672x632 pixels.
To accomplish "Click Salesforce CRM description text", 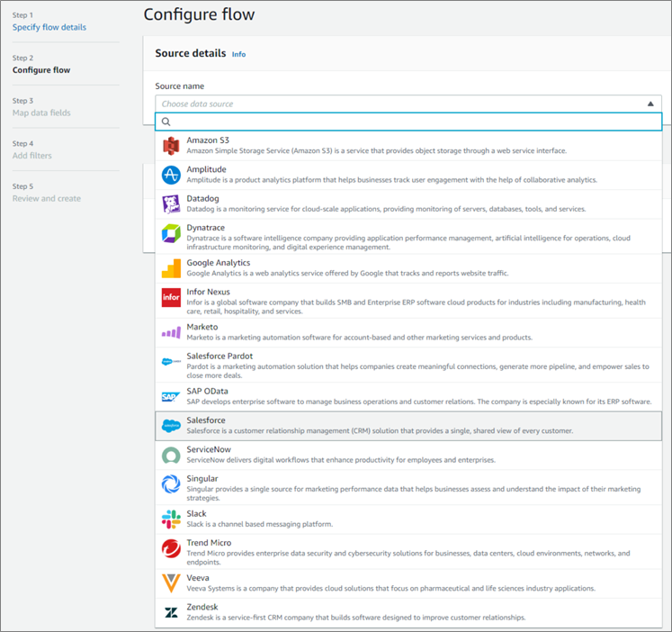I will 380,431.
